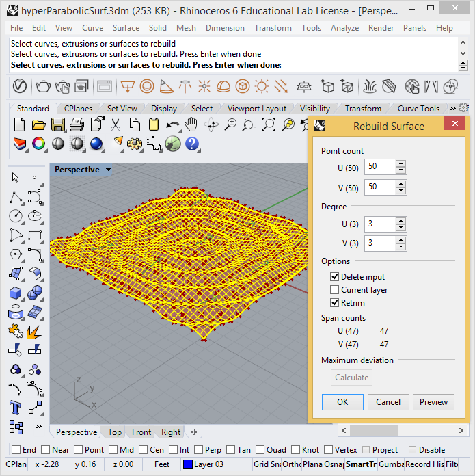
Task: Click the blue Layer 03 color swatch
Action: (x=188, y=464)
